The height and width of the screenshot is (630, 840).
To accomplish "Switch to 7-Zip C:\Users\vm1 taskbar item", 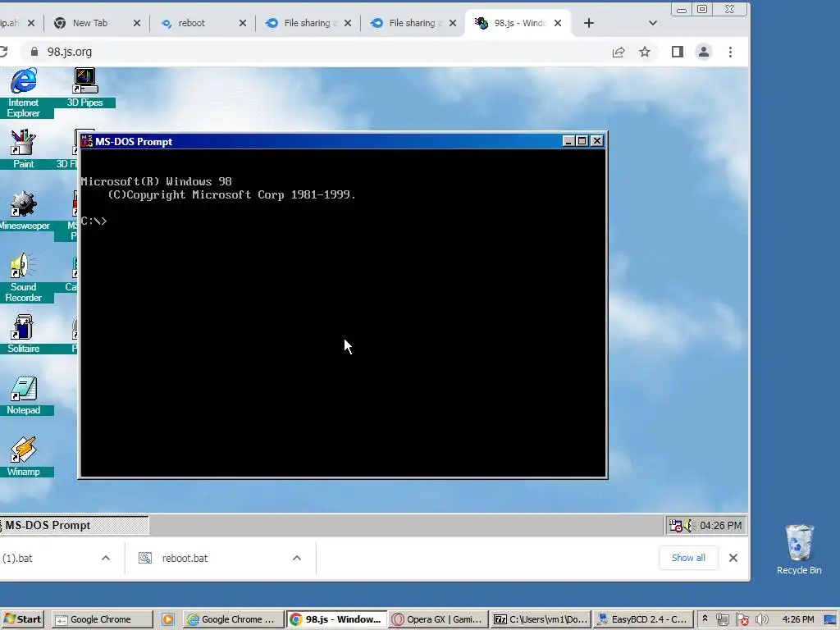I will pyautogui.click(x=541, y=619).
